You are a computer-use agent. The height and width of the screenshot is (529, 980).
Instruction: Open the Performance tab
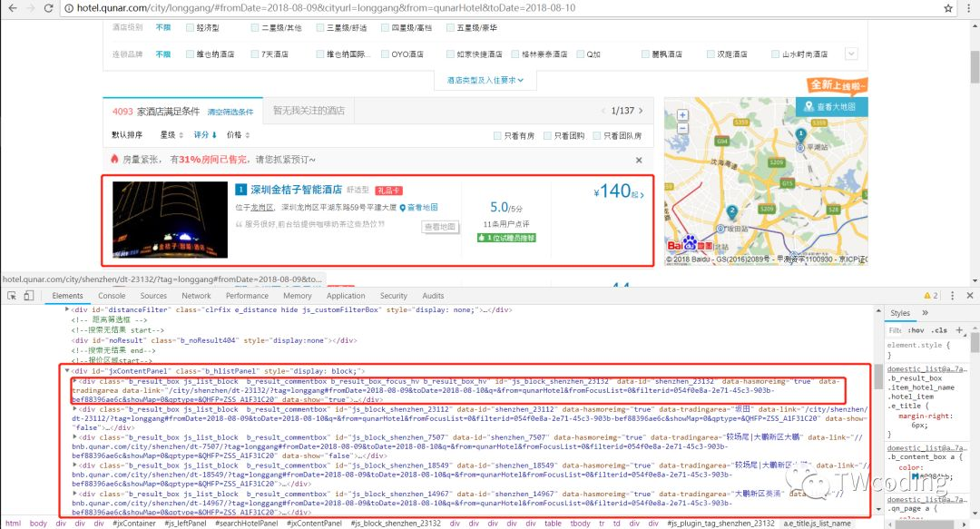(247, 296)
